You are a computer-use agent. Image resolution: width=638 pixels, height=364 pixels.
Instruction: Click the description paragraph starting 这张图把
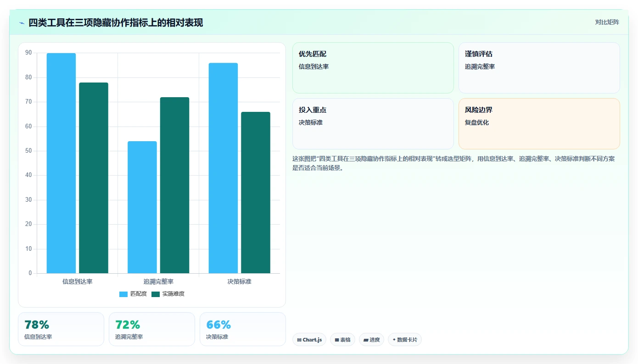click(453, 163)
